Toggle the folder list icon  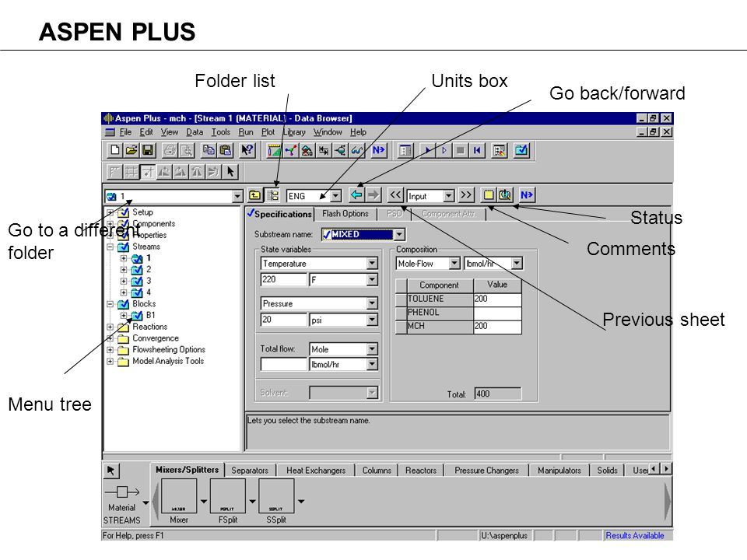[x=272, y=195]
